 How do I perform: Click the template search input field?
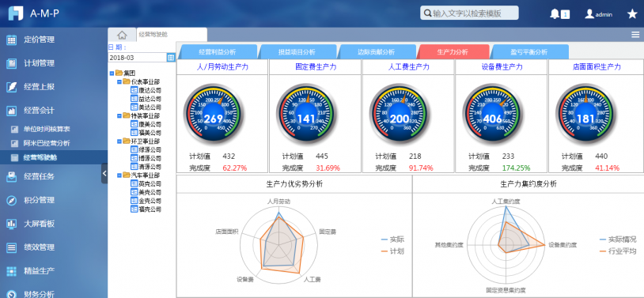tap(469, 13)
